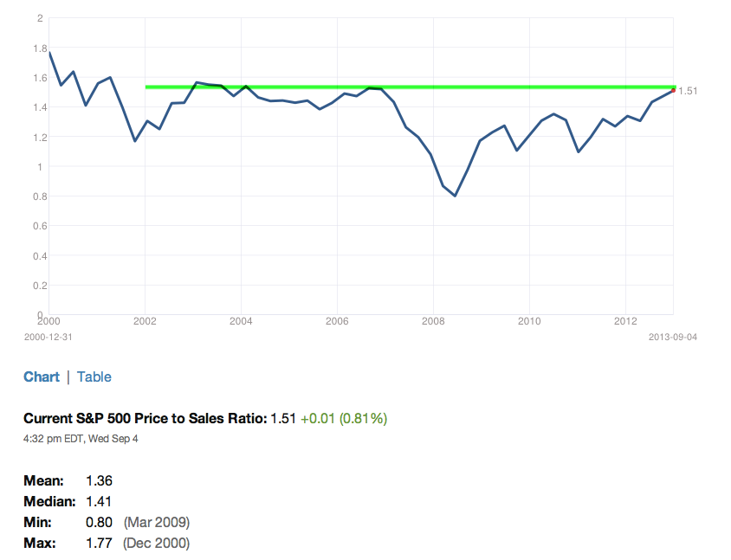Click the green +0.01 (0.81%) change text
This screenshot has width=731, height=560.
(x=344, y=418)
